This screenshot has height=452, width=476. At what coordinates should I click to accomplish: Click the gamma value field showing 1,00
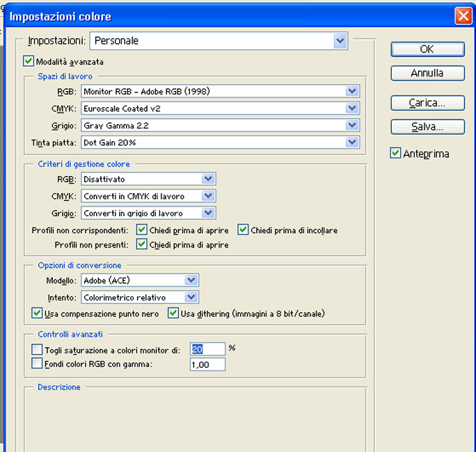pyautogui.click(x=207, y=364)
